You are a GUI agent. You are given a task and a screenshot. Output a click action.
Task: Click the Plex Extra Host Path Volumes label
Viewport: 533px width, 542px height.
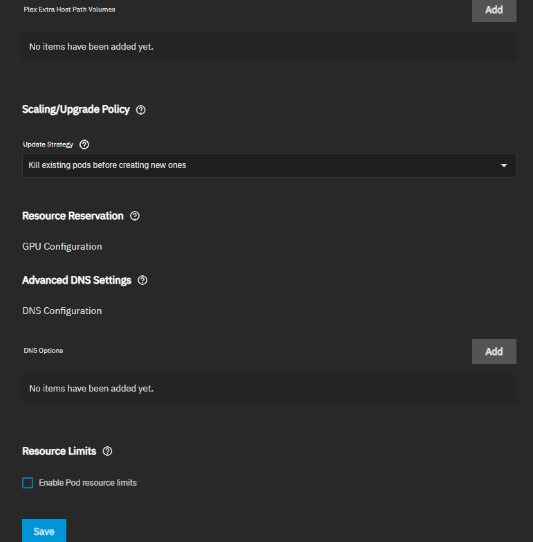[69, 10]
